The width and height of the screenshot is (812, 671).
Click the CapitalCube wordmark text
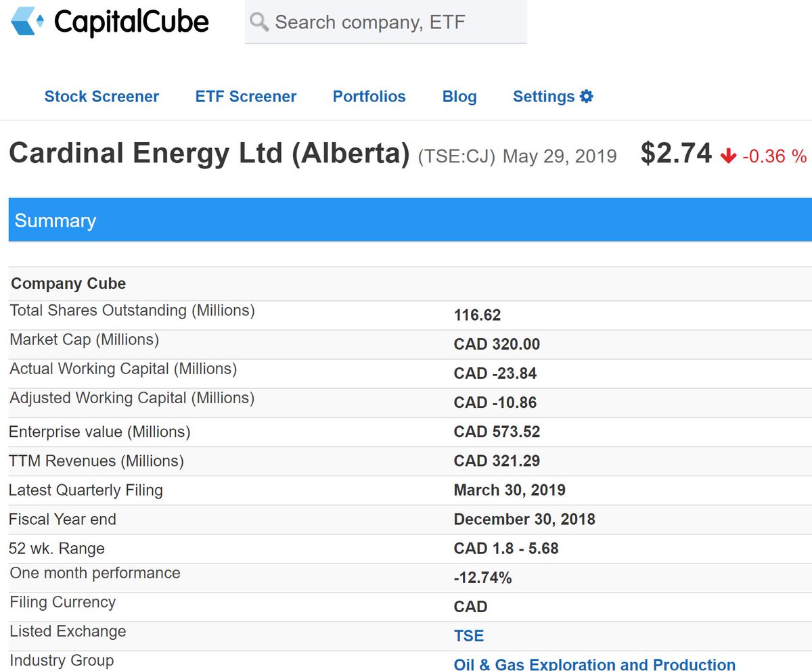(131, 22)
